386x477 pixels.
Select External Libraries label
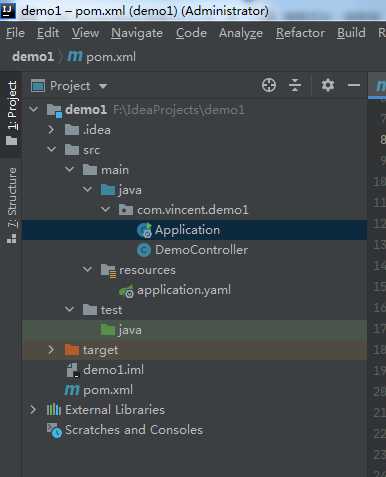click(115, 410)
